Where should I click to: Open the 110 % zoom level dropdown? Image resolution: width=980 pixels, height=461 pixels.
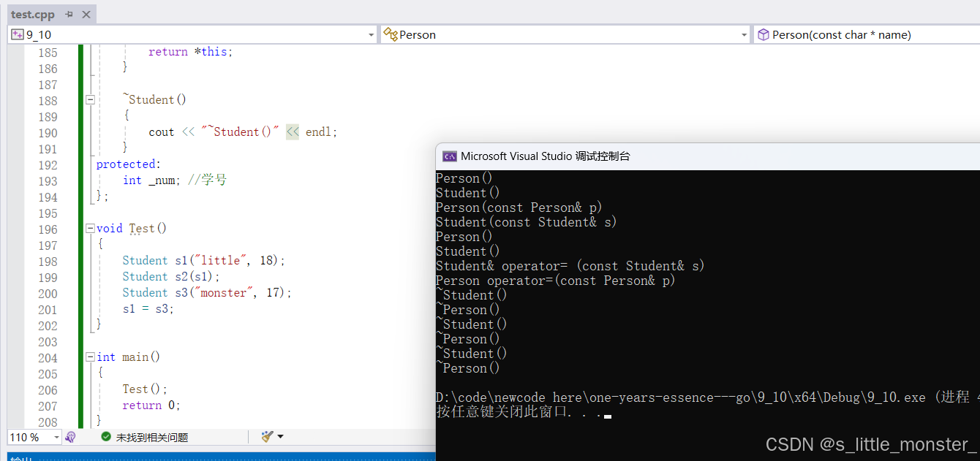pyautogui.click(x=56, y=437)
